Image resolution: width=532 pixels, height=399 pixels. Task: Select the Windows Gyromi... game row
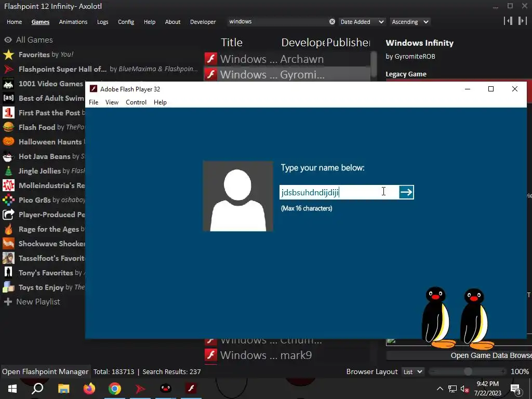point(288,74)
